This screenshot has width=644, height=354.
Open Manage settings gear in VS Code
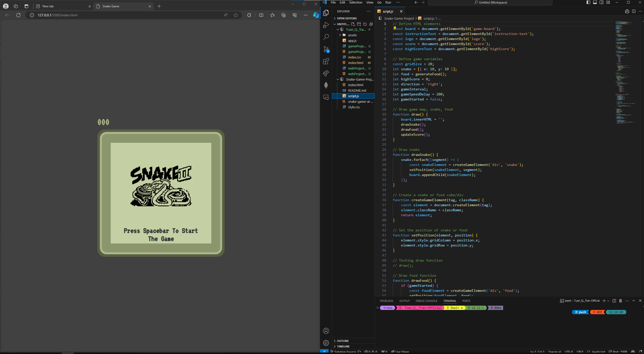pyautogui.click(x=326, y=343)
